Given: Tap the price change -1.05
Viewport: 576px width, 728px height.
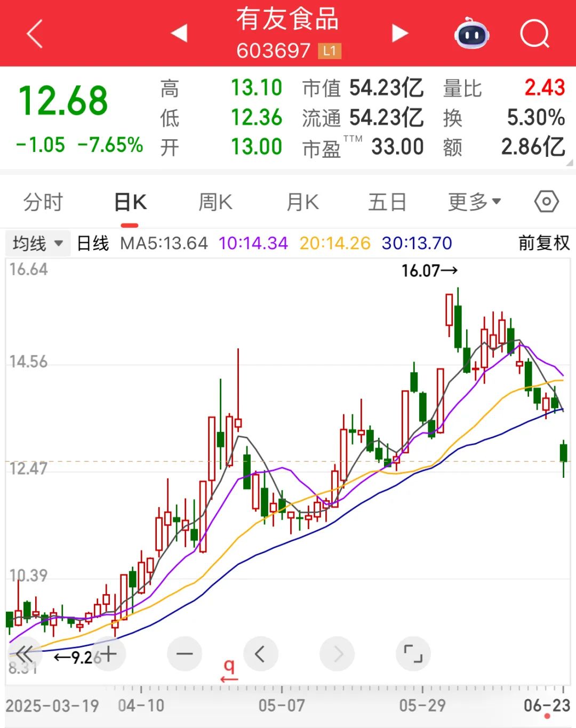Looking at the screenshot, I should [41, 145].
